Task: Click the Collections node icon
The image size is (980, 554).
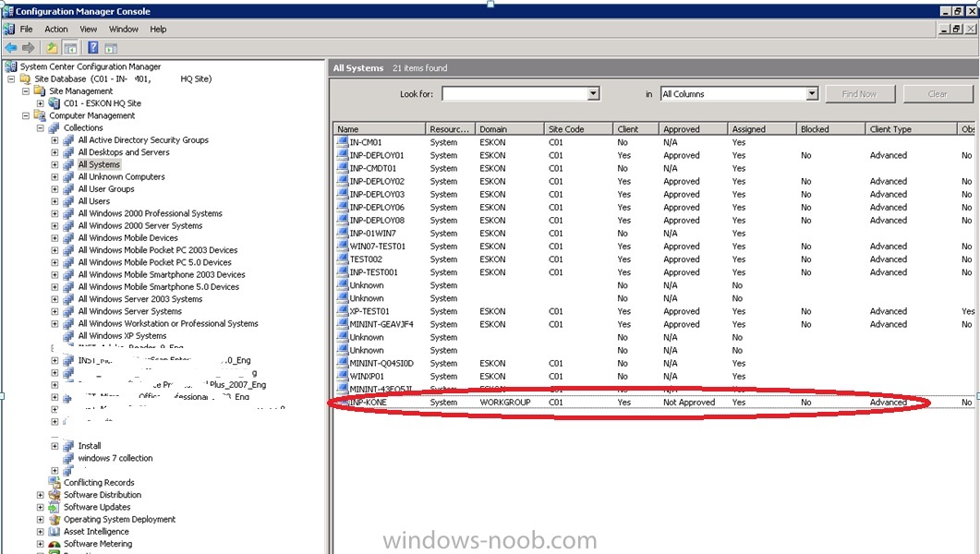Action: [54, 127]
